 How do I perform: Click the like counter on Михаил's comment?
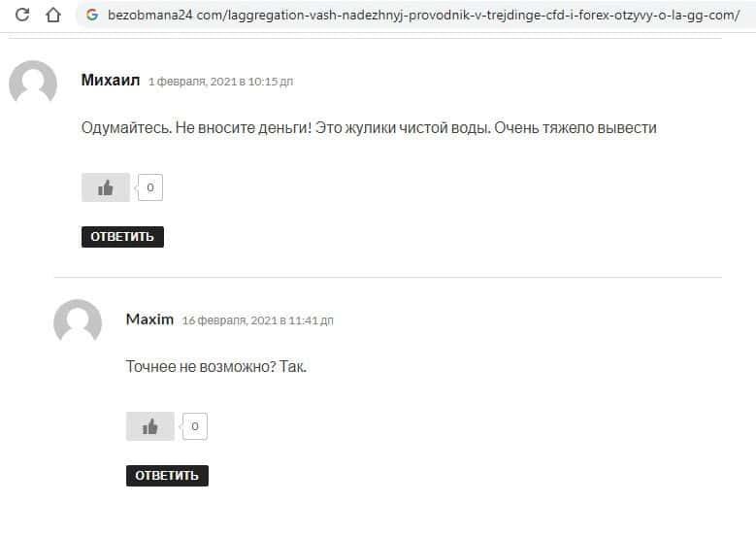[150, 187]
